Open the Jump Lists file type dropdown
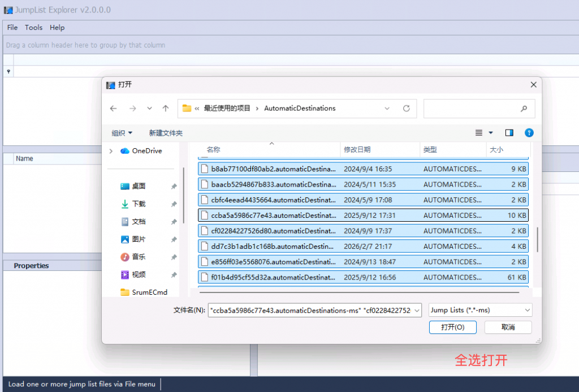579x392 pixels. (480, 310)
